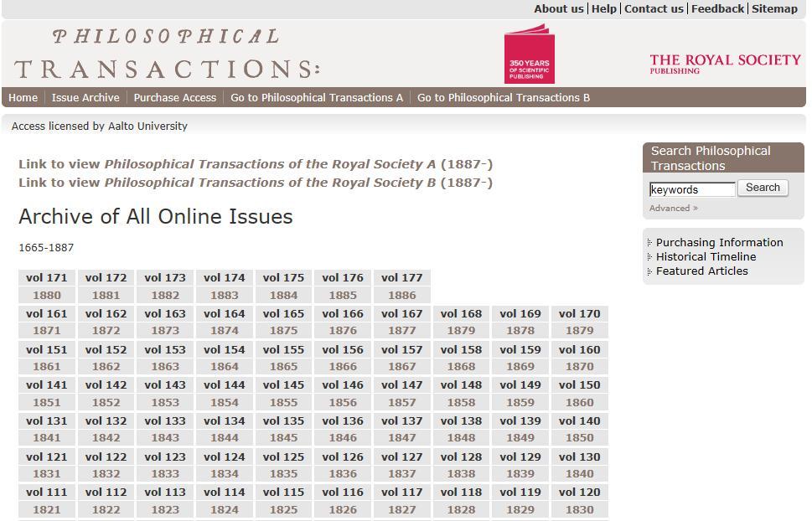
Task: Open vol 174 archive cell
Action: tap(225, 277)
